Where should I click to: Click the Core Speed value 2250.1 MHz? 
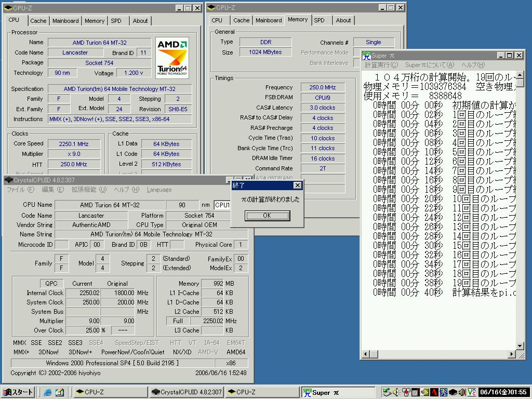pyautogui.click(x=74, y=144)
